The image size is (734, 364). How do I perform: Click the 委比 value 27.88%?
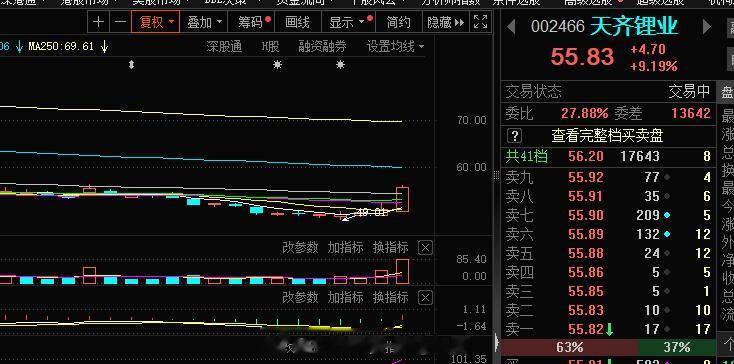pos(585,113)
